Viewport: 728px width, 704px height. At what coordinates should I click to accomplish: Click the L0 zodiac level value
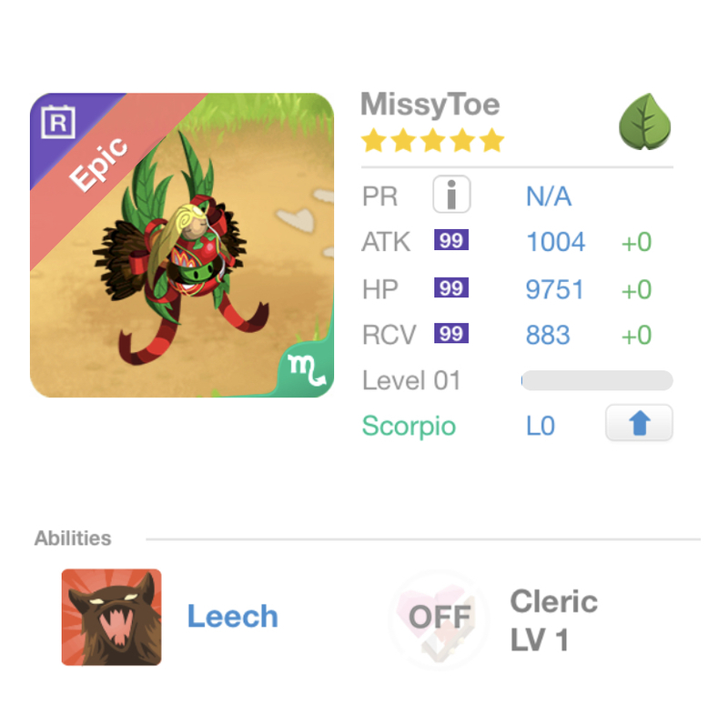[x=541, y=426]
